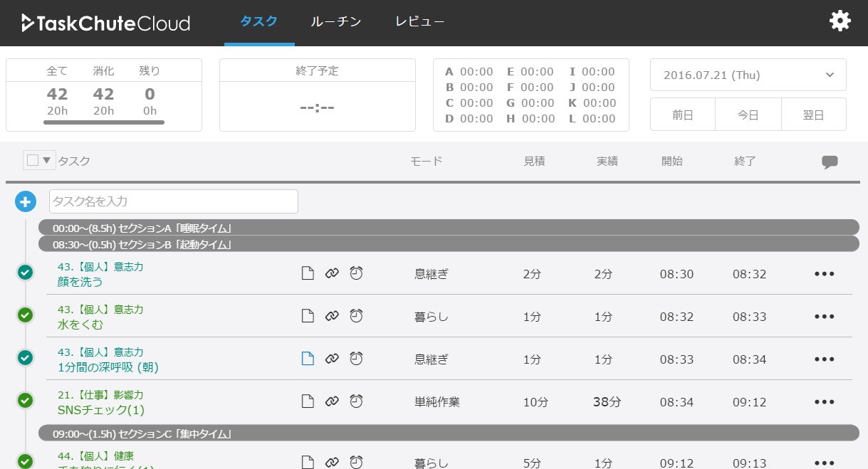Viewport: 868px width, 469px height.
Task: Click link icon for 顔を洗う task
Action: click(x=332, y=274)
